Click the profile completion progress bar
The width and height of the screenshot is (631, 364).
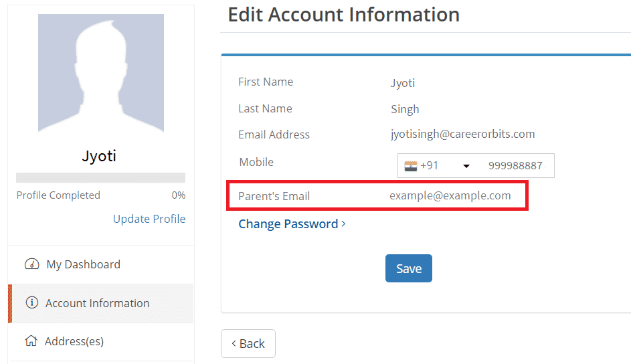[100, 178]
